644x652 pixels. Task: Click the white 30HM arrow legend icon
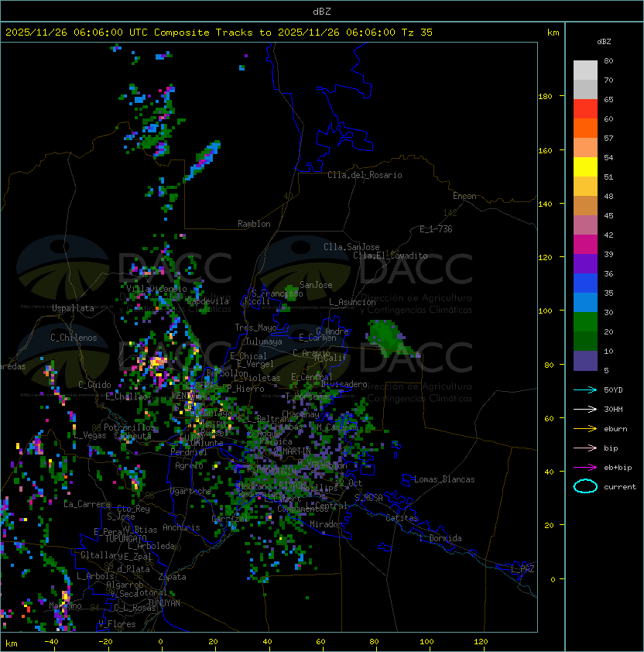pyautogui.click(x=585, y=409)
